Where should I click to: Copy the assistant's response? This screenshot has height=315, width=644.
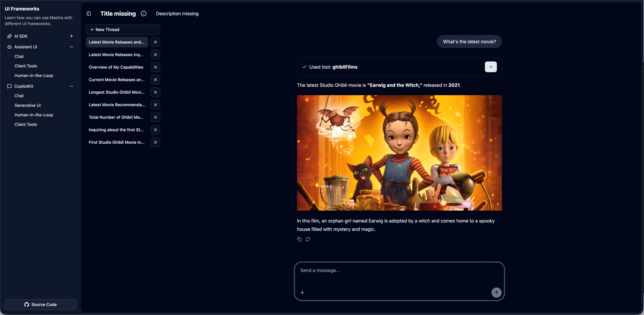(x=299, y=239)
